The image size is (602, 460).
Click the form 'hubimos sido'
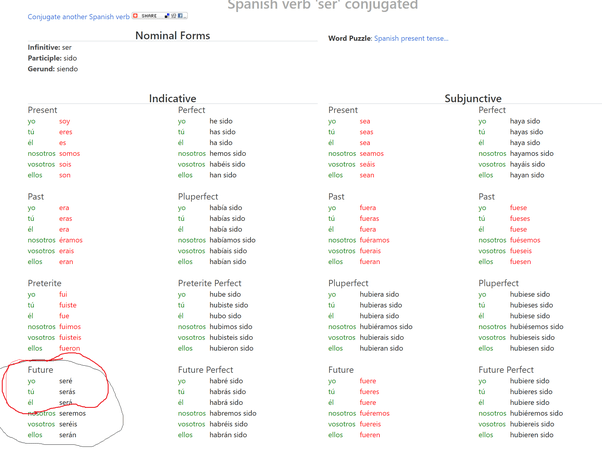231,326
